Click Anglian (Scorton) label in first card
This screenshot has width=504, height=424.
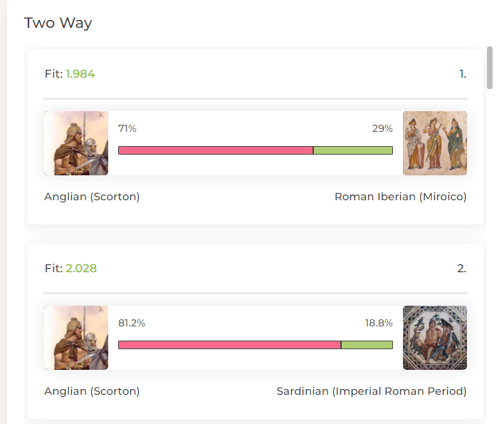[x=92, y=197]
